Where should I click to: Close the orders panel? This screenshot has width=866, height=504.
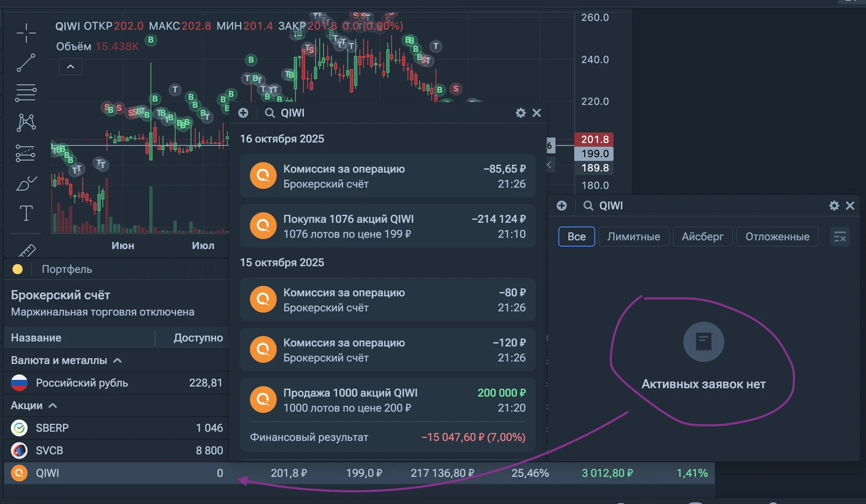click(x=850, y=206)
